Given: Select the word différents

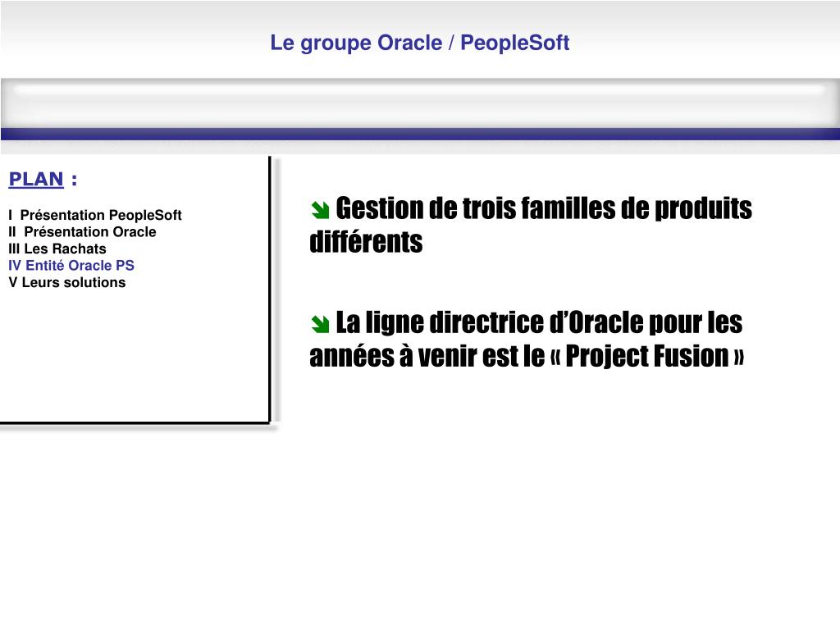Looking at the screenshot, I should pos(366,242).
